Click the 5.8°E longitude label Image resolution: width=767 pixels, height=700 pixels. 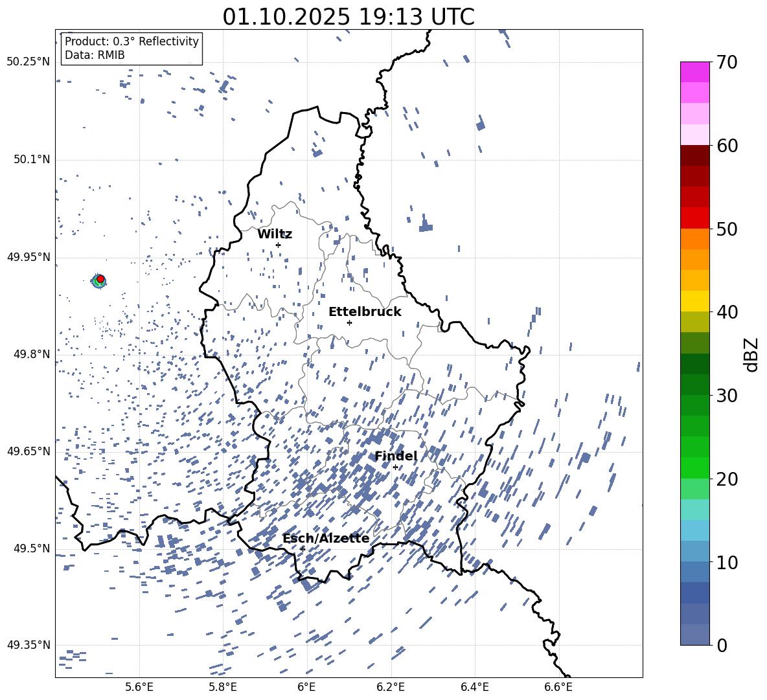tap(223, 687)
